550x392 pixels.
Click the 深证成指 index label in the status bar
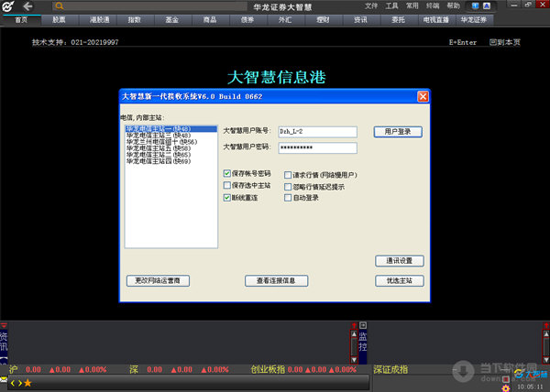click(x=390, y=369)
